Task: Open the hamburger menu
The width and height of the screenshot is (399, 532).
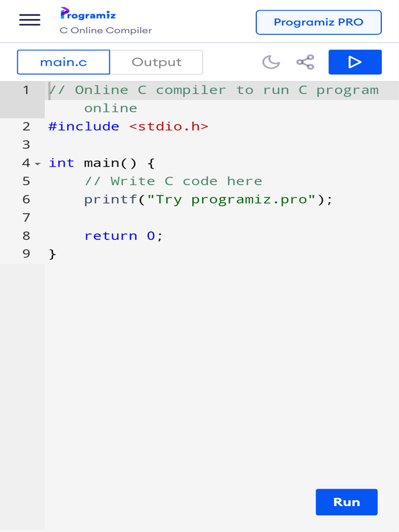Action: click(30, 20)
